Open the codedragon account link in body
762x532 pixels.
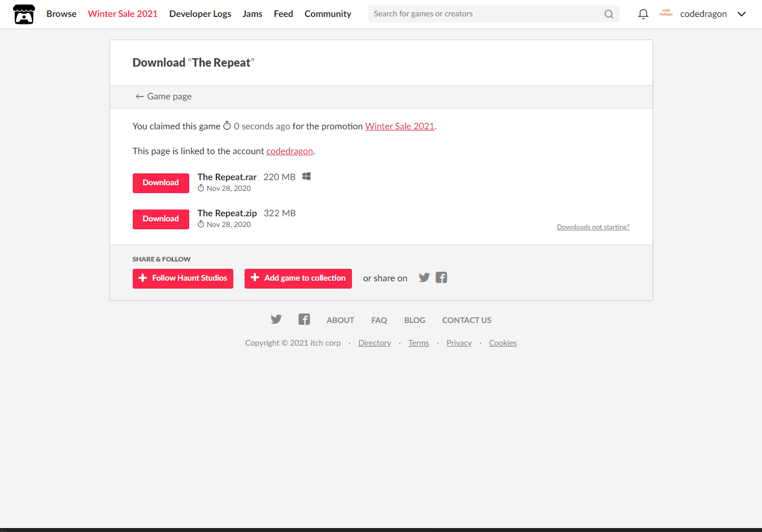[289, 151]
